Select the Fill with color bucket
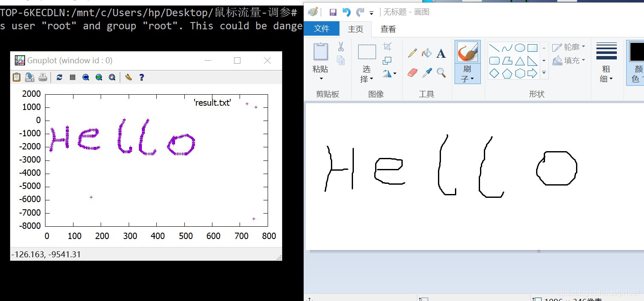The image size is (644, 301). 427,53
